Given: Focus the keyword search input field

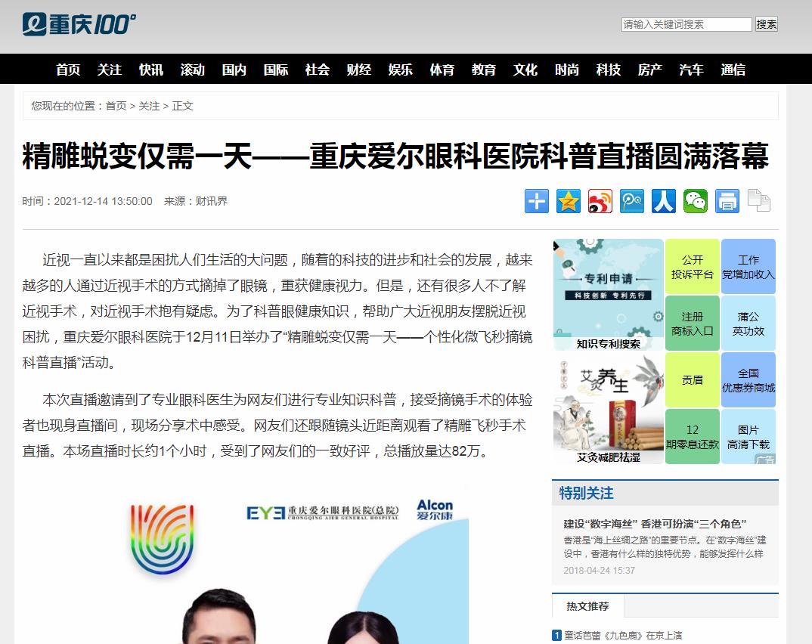Looking at the screenshot, I should click(686, 24).
